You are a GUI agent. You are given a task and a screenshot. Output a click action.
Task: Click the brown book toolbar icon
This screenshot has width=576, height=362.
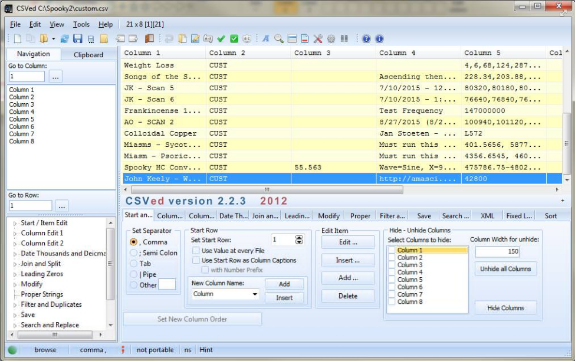(x=149, y=38)
